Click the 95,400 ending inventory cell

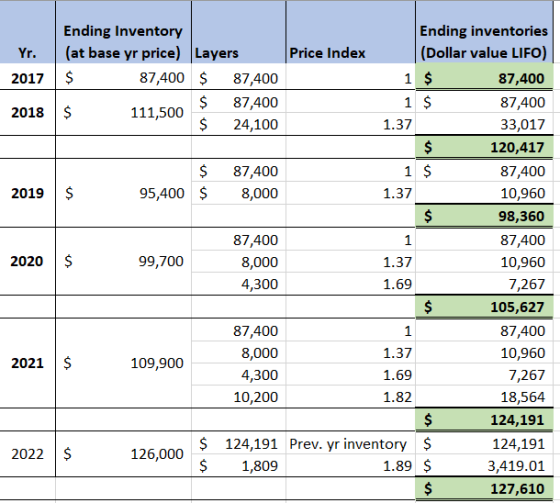pyautogui.click(x=123, y=193)
